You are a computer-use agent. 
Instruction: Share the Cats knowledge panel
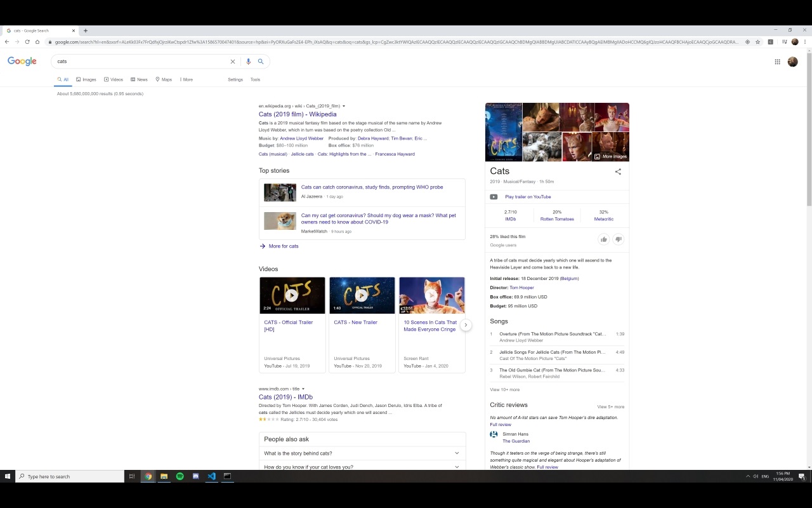pyautogui.click(x=618, y=171)
